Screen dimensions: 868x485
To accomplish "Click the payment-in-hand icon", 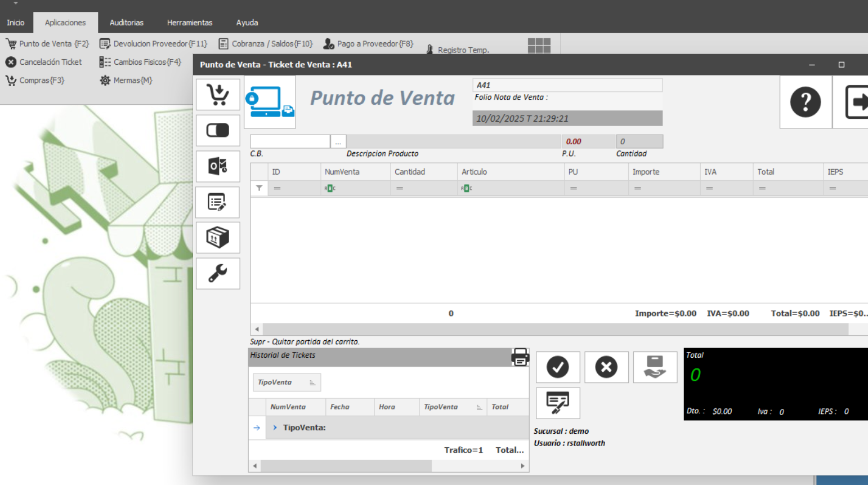I will pos(655,367).
